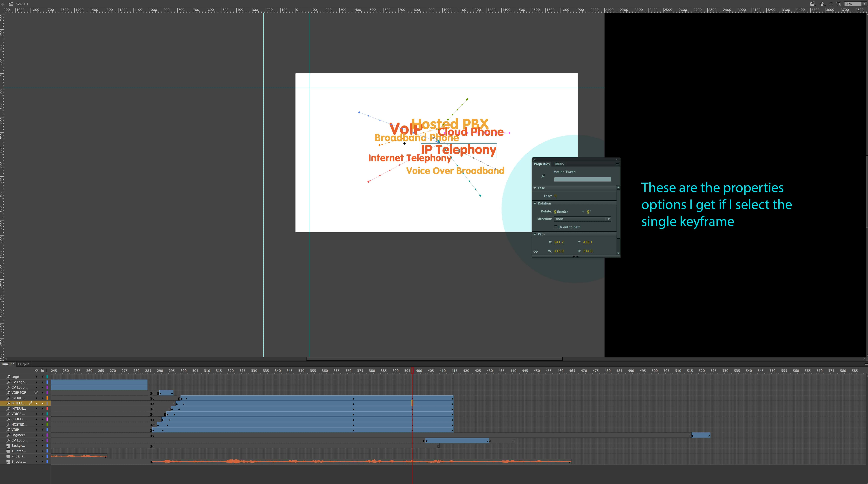Open the stage zoom percentage dropdown
The image size is (868, 484).
click(864, 4)
